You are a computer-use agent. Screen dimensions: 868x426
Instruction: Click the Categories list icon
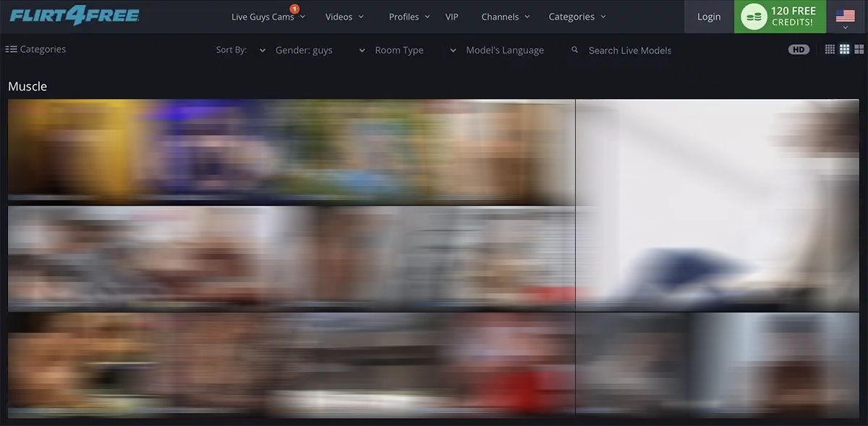(x=12, y=49)
